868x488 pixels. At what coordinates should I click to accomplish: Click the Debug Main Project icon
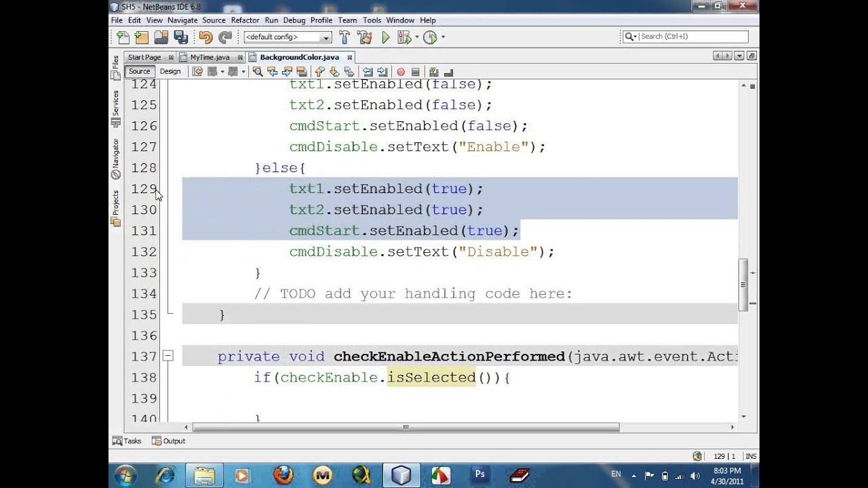(405, 37)
